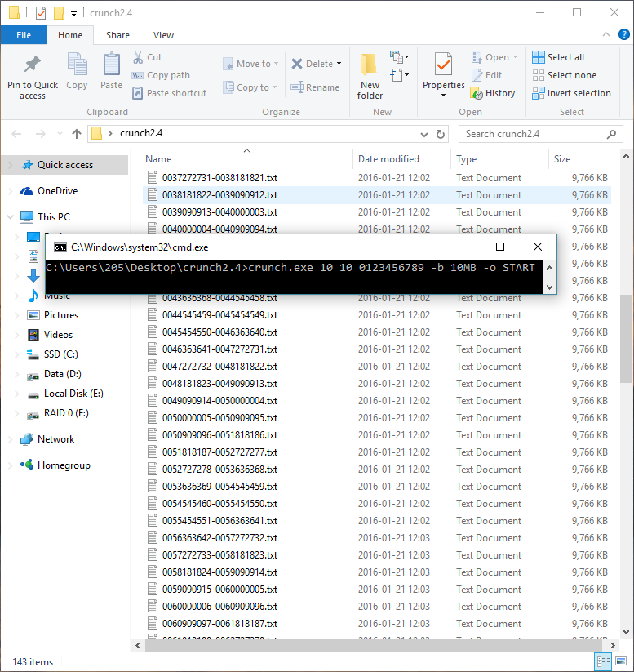Click the cmd window scroll down arrow
The image size is (634, 672).
[x=550, y=287]
